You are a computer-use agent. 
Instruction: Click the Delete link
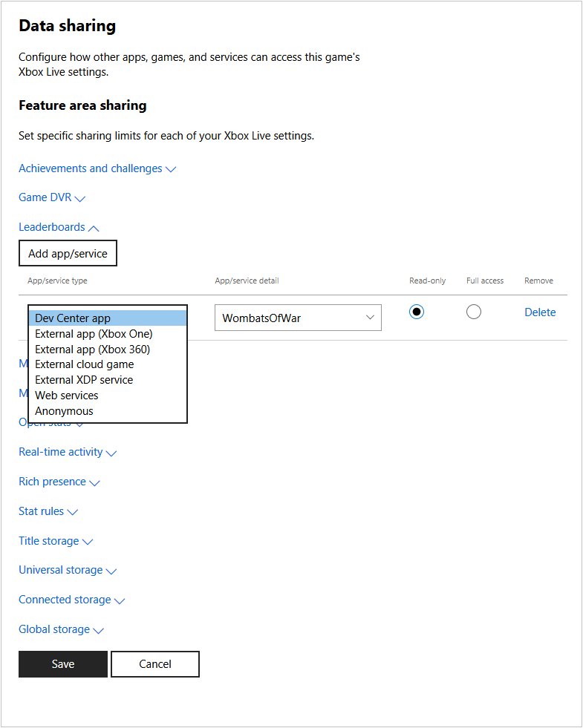click(540, 312)
